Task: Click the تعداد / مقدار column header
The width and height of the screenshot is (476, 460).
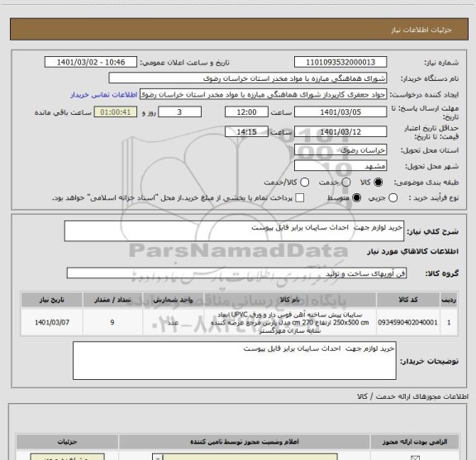Action: pyautogui.click(x=112, y=300)
